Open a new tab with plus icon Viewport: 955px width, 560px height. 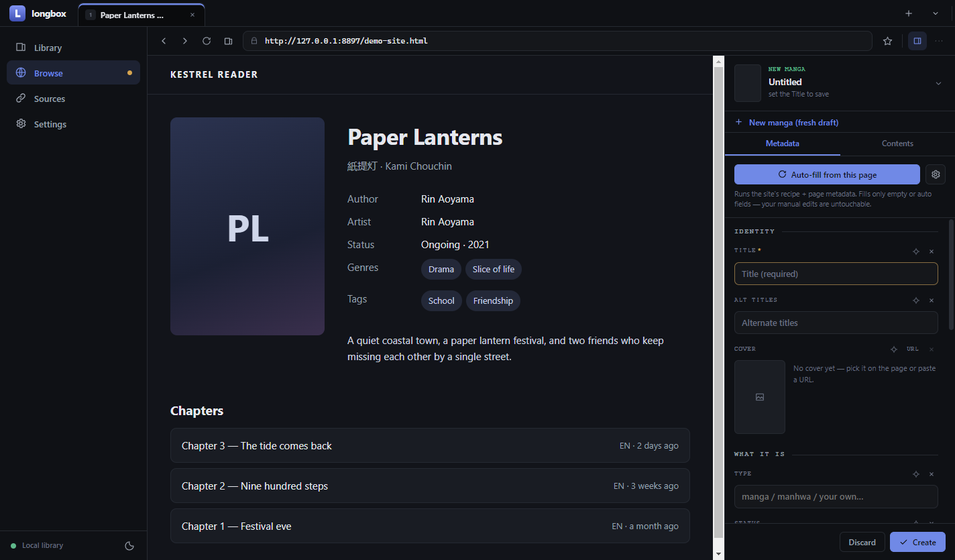pyautogui.click(x=909, y=13)
